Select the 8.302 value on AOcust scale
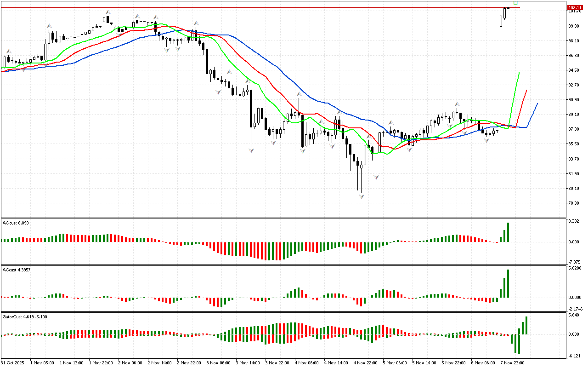 [574, 222]
